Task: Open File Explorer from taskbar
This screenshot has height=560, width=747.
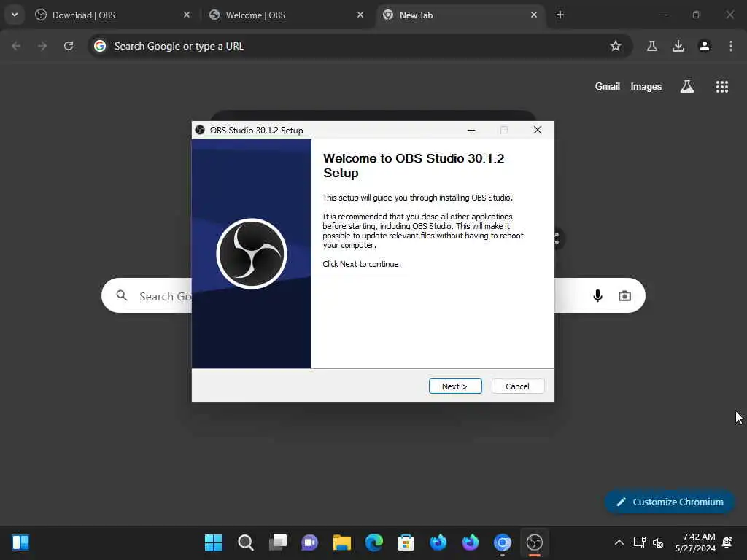Action: point(341,542)
